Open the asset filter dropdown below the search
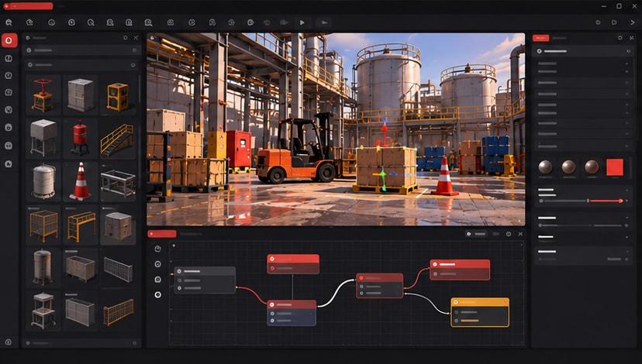This screenshot has height=364, width=642. [x=82, y=65]
